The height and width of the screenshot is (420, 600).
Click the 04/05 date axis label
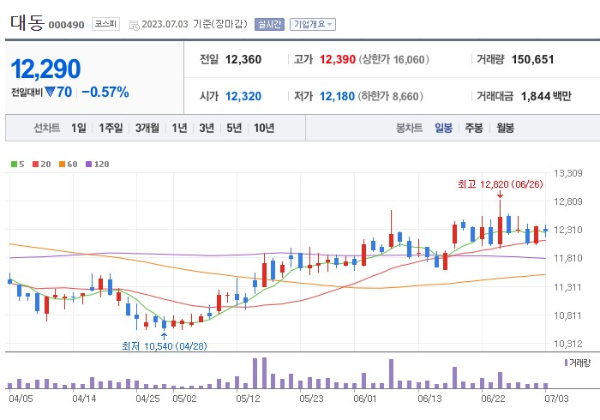click(21, 399)
